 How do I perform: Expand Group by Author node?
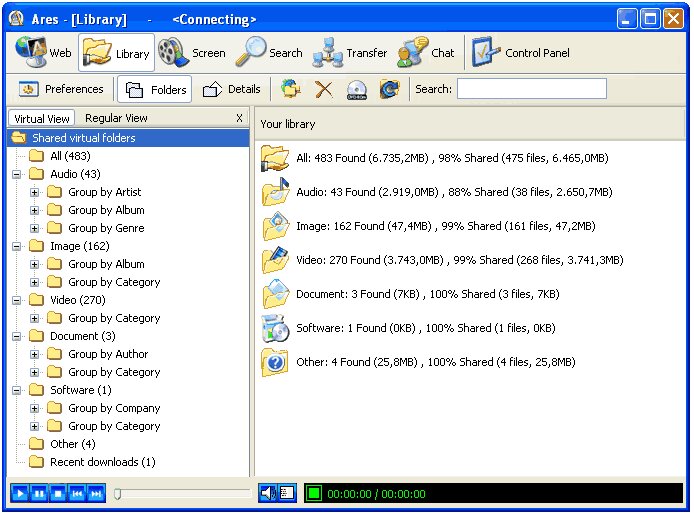tap(35, 354)
